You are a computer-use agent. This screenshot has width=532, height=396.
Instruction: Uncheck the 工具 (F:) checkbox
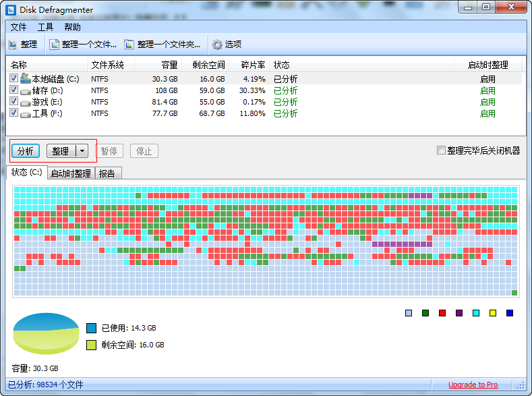tap(13, 112)
